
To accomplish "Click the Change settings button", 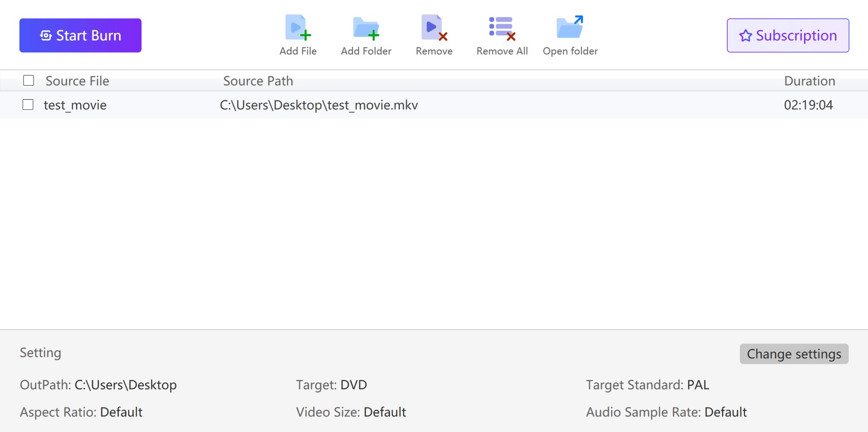I will 794,354.
